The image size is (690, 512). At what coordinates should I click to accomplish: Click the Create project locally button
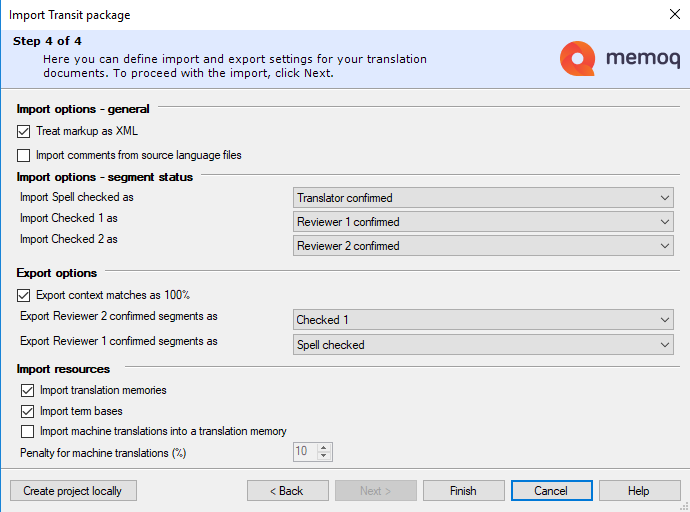(73, 491)
